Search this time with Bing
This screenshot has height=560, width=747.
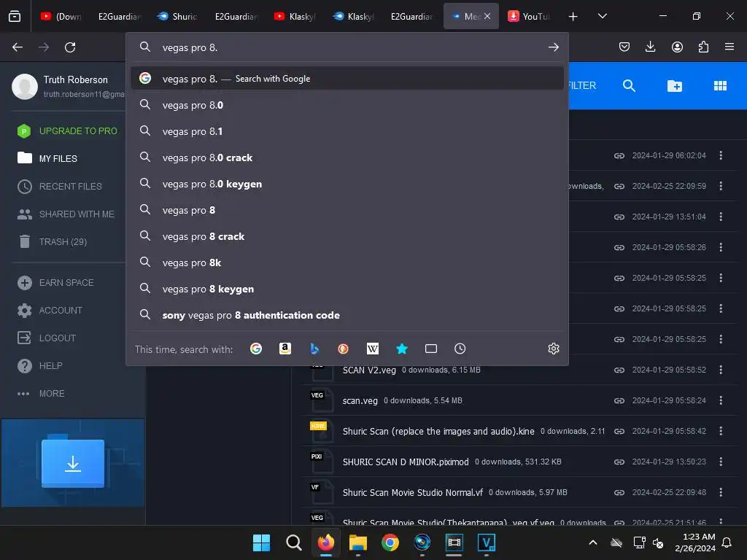314,349
